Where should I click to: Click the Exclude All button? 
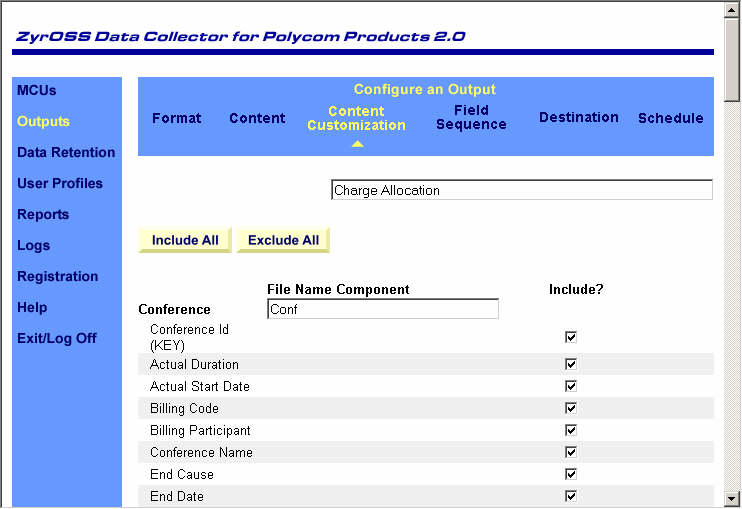(283, 240)
